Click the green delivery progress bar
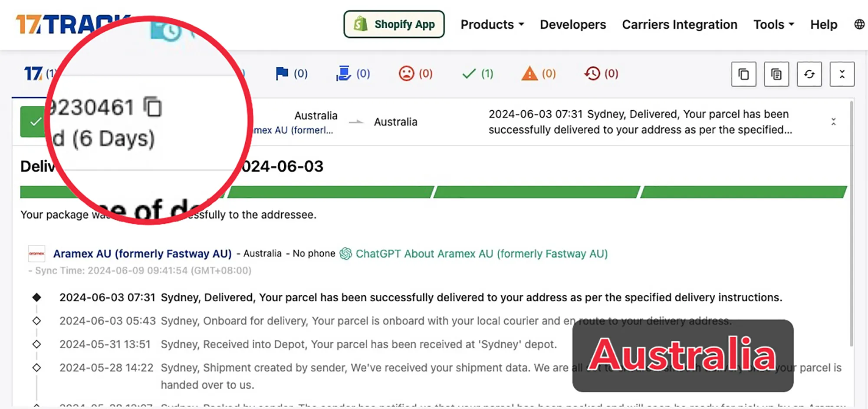The width and height of the screenshot is (868, 409). [433, 192]
